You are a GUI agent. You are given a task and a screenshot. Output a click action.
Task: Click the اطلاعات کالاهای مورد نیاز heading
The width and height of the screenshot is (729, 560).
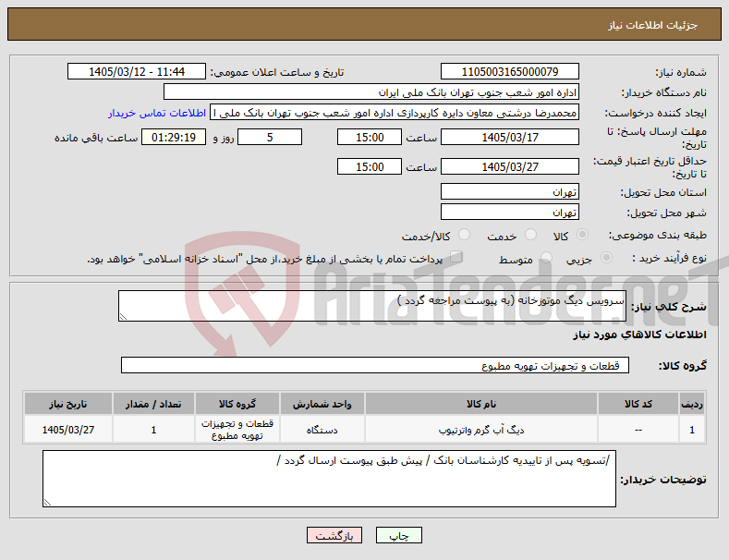tap(639, 335)
